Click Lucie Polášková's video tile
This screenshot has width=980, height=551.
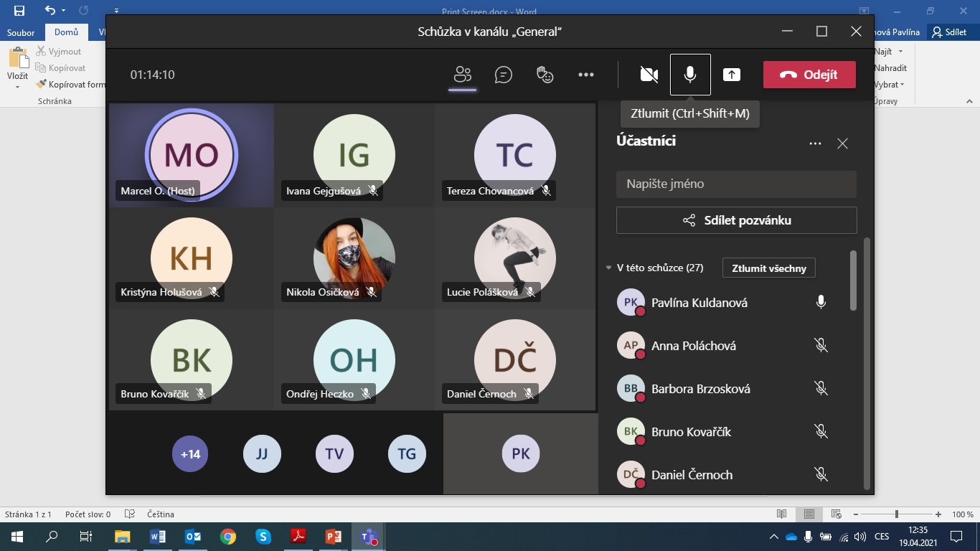click(x=515, y=258)
